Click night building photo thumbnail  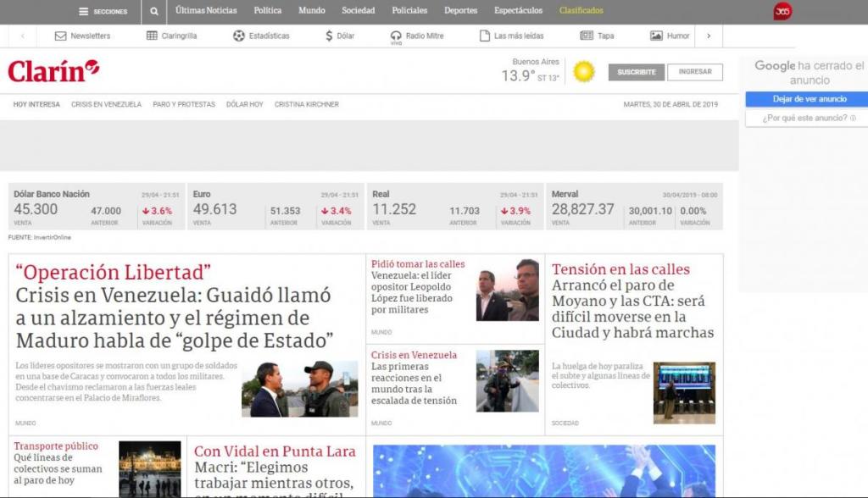149,468
